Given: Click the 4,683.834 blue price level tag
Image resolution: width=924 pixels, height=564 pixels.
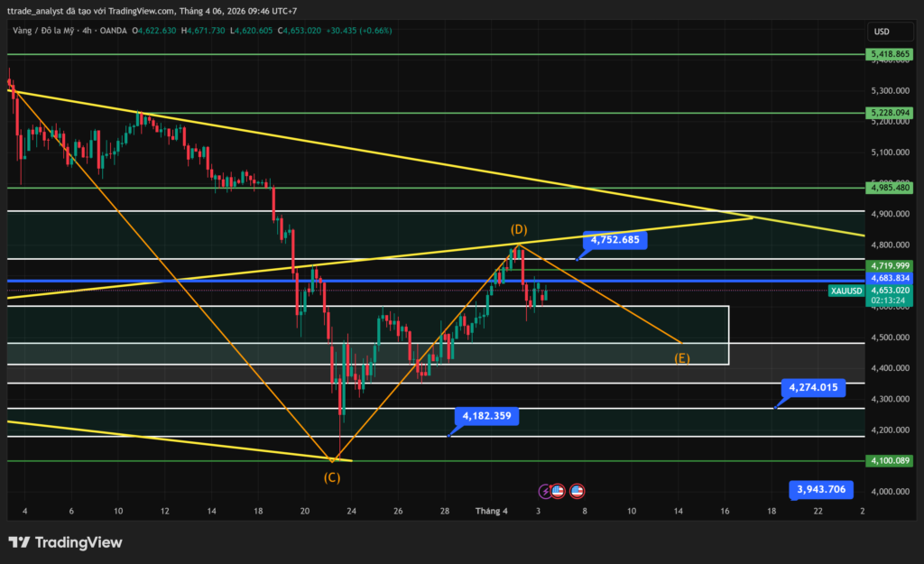Looking at the screenshot, I should pyautogui.click(x=889, y=279).
